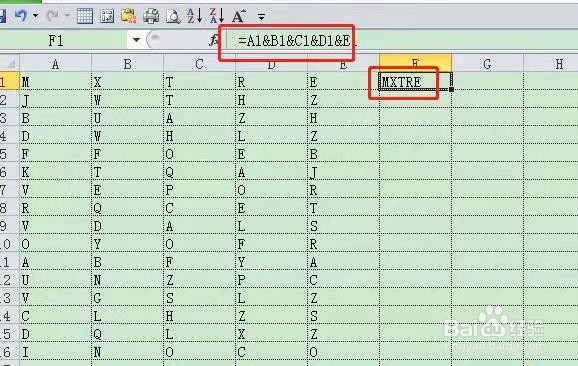Click cell D16 containing C
This screenshot has width=578, height=366.
[x=271, y=352]
